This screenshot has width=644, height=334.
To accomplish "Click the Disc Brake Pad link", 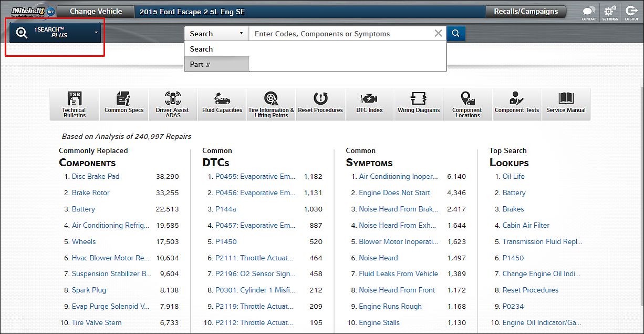I will 96,177.
